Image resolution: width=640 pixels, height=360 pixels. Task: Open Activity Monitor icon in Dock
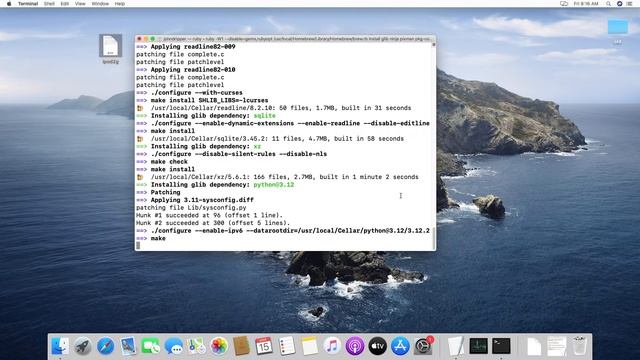[478, 346]
